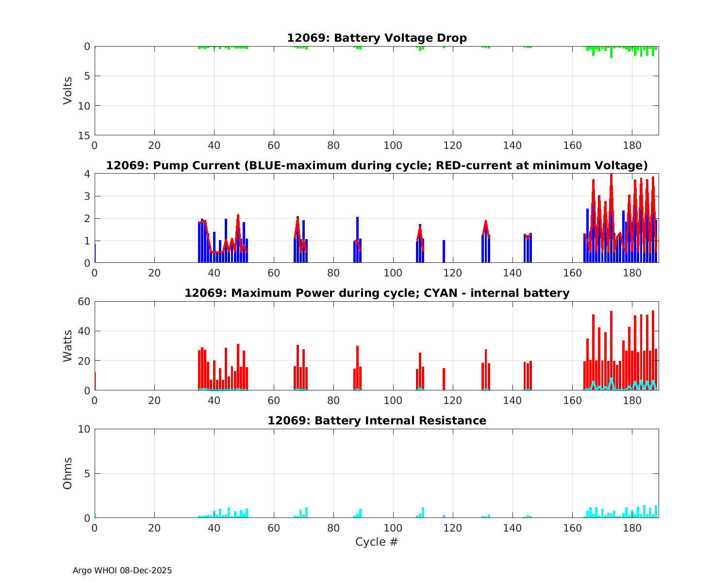Click the y-axis tick 15 on Voltage Drop plot
This screenshot has width=728, height=582.
tap(84, 135)
